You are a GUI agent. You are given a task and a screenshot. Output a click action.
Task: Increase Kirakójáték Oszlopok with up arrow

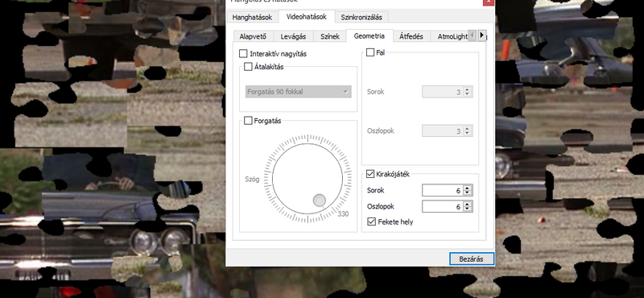[x=468, y=204]
